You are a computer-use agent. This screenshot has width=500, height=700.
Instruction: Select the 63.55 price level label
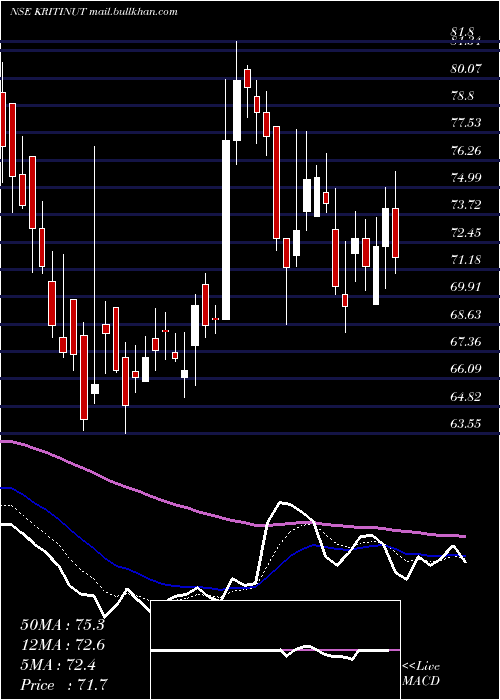point(467,423)
